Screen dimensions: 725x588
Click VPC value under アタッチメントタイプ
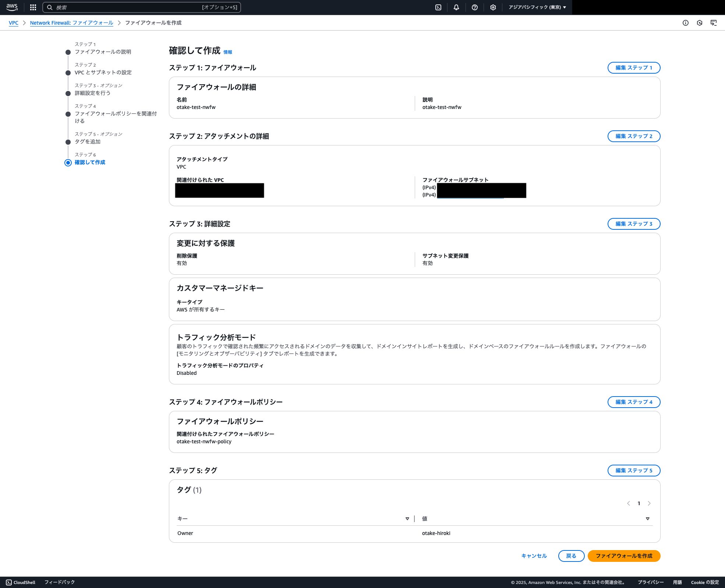[181, 167]
